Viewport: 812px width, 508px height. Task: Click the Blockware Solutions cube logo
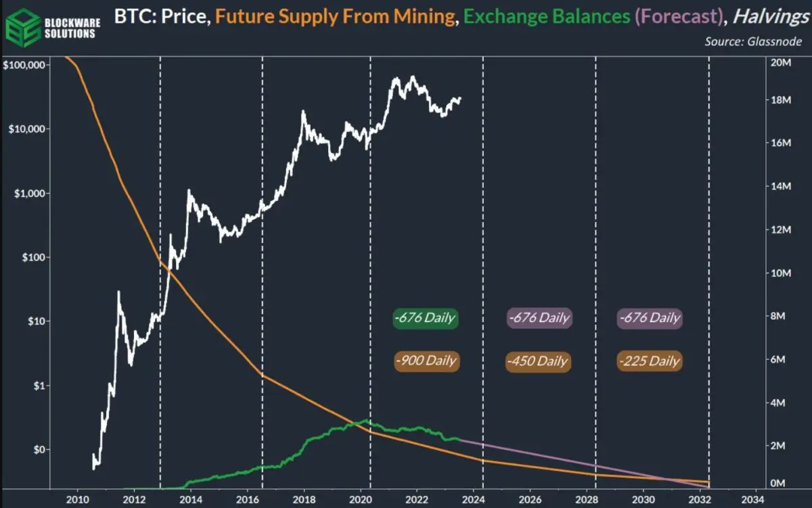pos(22,28)
